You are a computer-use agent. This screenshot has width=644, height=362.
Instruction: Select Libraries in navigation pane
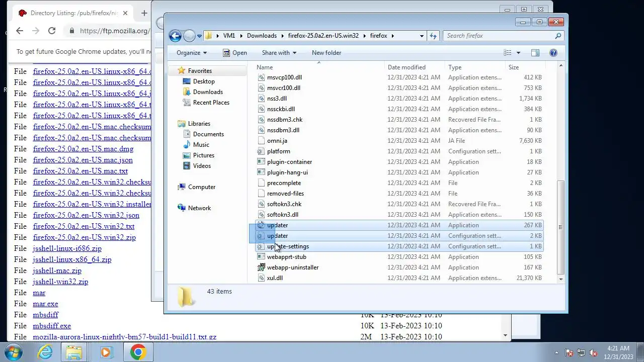199,124
